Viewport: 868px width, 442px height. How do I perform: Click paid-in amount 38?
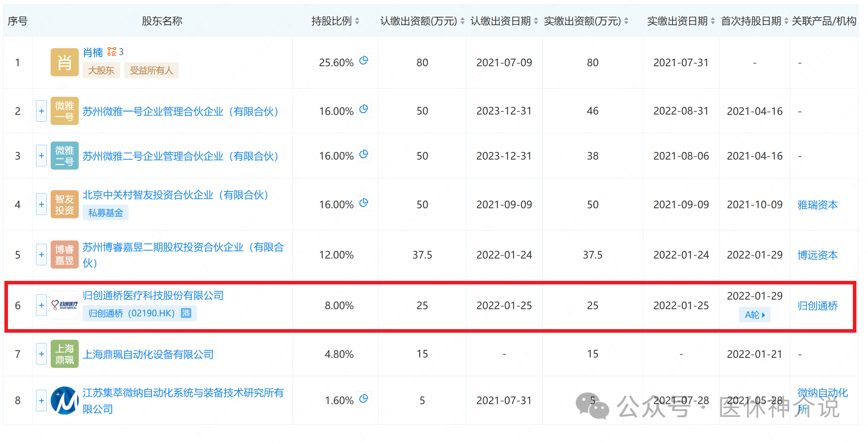(593, 156)
